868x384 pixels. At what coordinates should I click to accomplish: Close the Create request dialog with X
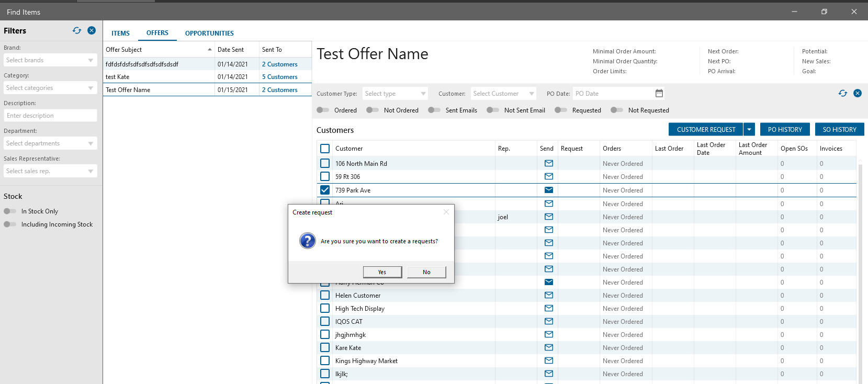(x=446, y=212)
